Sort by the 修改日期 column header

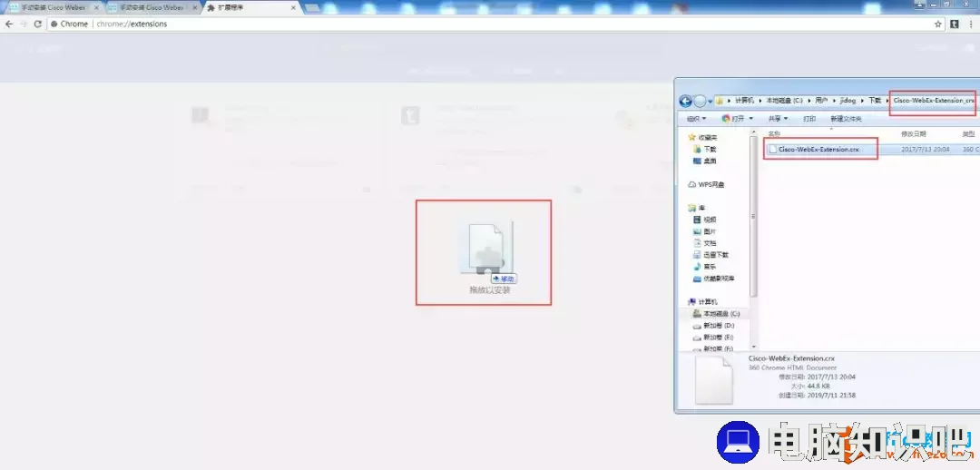tap(913, 134)
